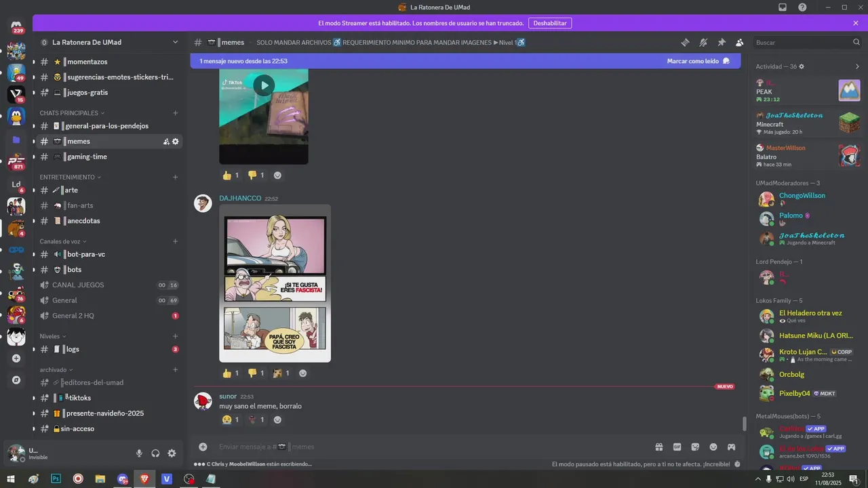Open ChongoWillson member profile
This screenshot has height=488, width=868.
807,199
